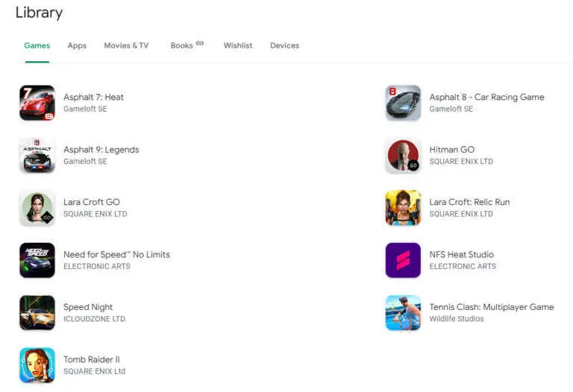Viewport: 573px width, 392px height.
Task: Open the Movies & TV tab
Action: [x=126, y=45]
